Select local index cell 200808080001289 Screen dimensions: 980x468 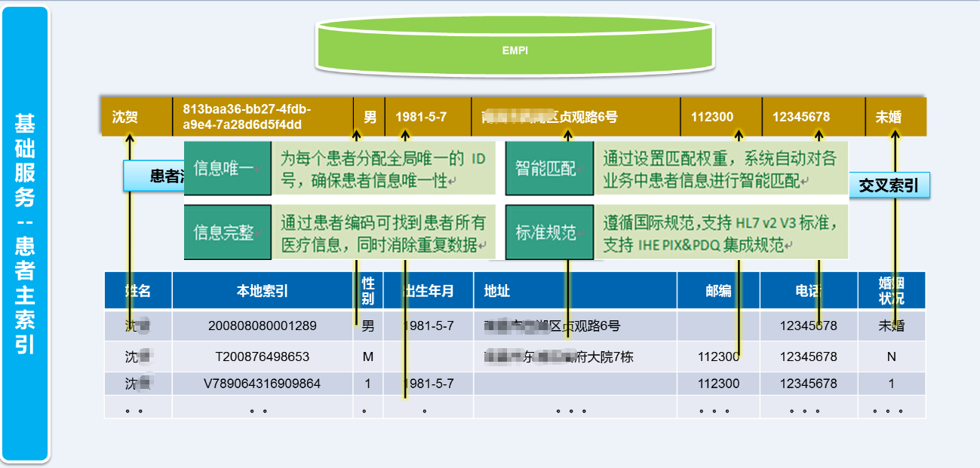click(262, 326)
